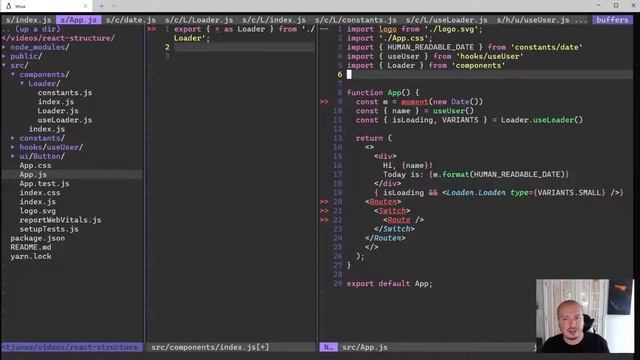Screen dimensions: 640x360
Task: Click error sign in components/index.js pane
Action: (151, 29)
